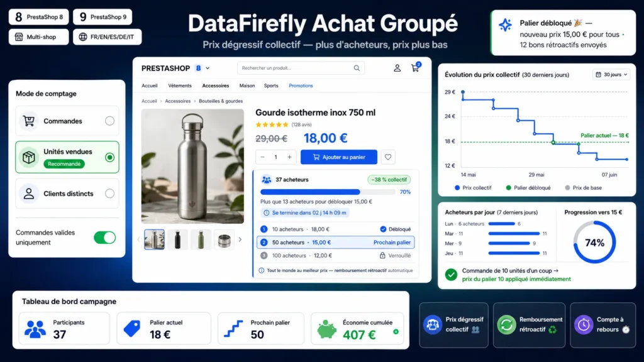Viewport: 644px width, 362px height.
Task: Toggle Palier débloqué legend item
Action: pos(528,187)
